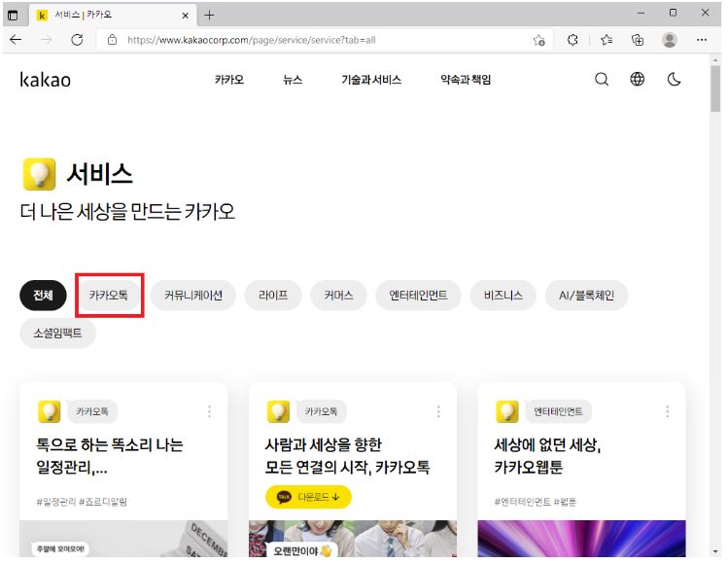Select the 전체 filter tab
The width and height of the screenshot is (728, 563).
tap(43, 296)
